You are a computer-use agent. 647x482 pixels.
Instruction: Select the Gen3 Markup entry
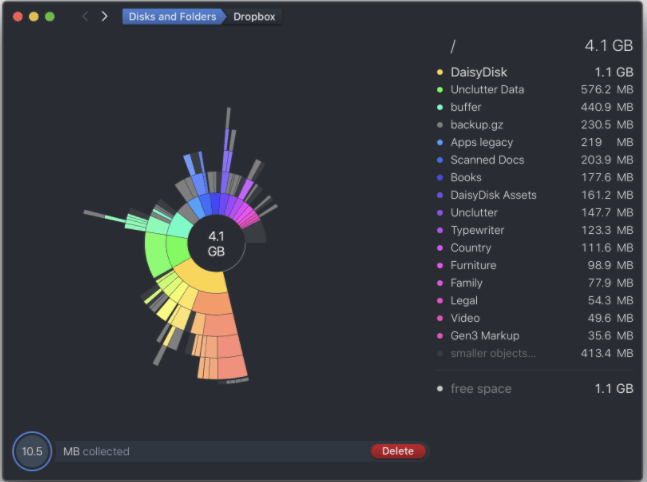(535, 336)
